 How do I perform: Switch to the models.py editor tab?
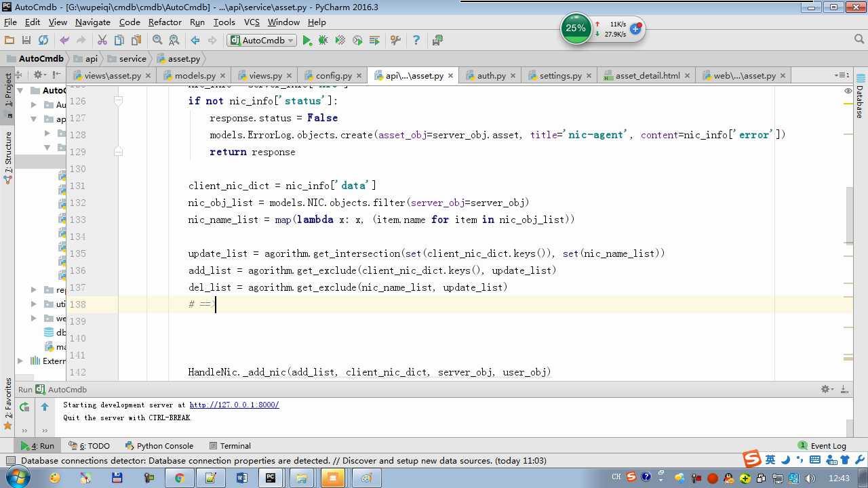pyautogui.click(x=195, y=75)
